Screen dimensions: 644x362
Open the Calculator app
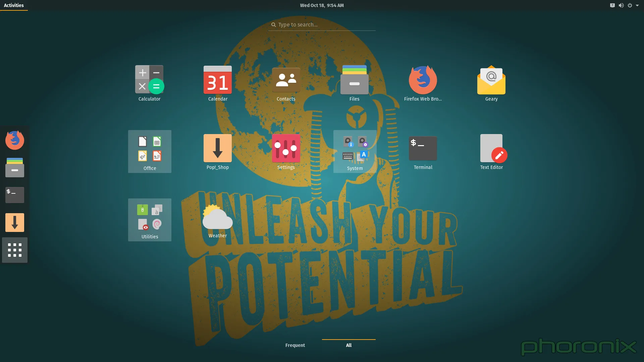pyautogui.click(x=150, y=83)
